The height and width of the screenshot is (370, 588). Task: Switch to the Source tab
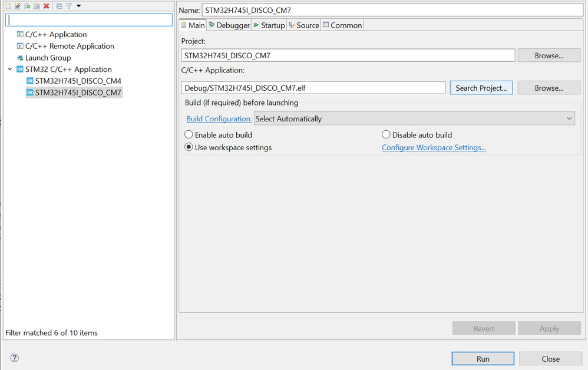pyautogui.click(x=304, y=25)
